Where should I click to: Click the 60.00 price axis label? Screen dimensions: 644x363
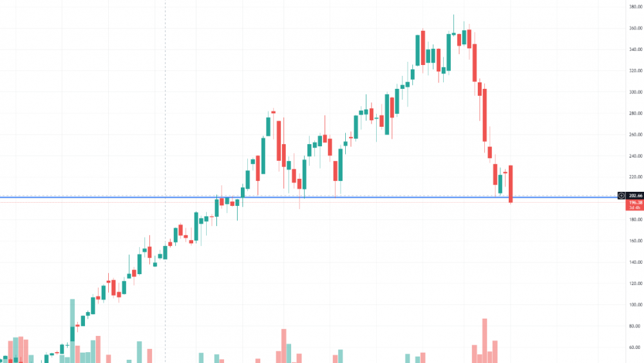635,348
